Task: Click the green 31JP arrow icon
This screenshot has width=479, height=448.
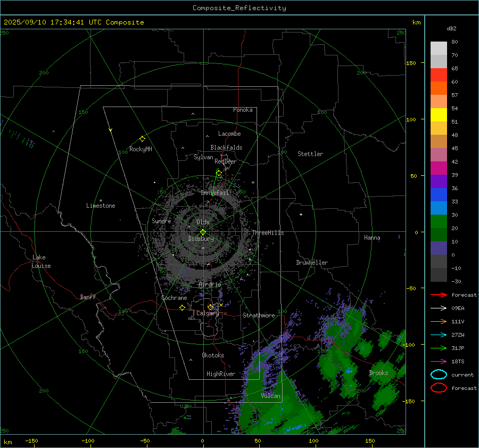Action: coord(439,348)
